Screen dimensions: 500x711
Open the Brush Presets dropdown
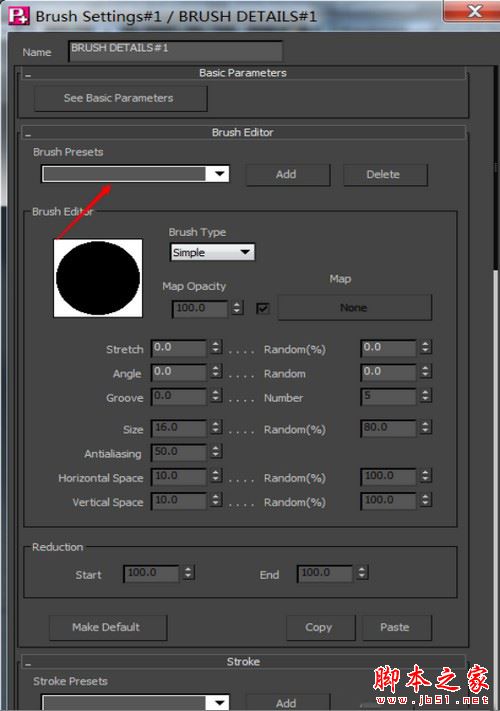click(x=136, y=174)
